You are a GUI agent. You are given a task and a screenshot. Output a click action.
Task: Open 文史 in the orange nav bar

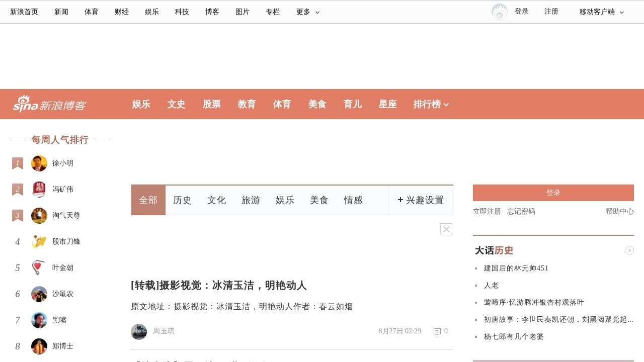pyautogui.click(x=177, y=104)
